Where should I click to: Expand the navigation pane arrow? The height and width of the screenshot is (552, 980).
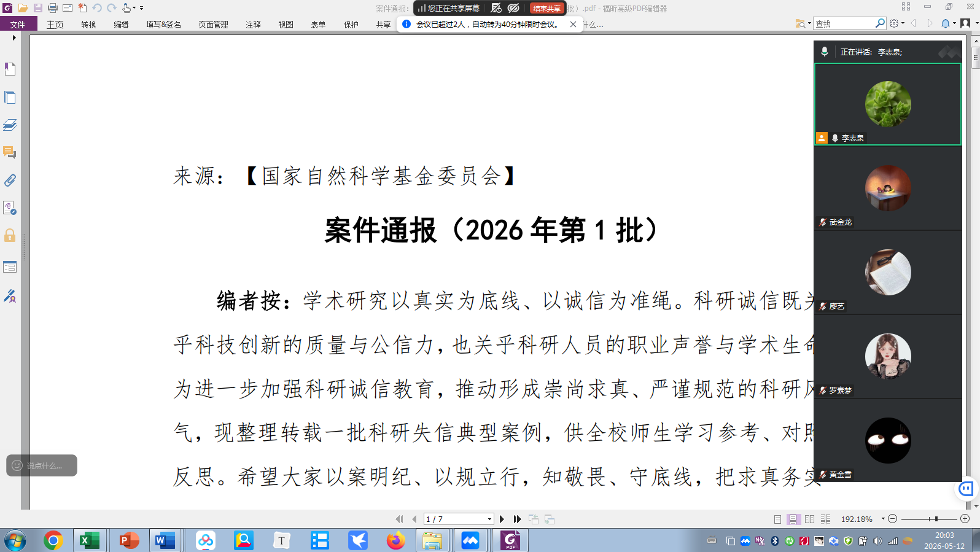pos(14,38)
